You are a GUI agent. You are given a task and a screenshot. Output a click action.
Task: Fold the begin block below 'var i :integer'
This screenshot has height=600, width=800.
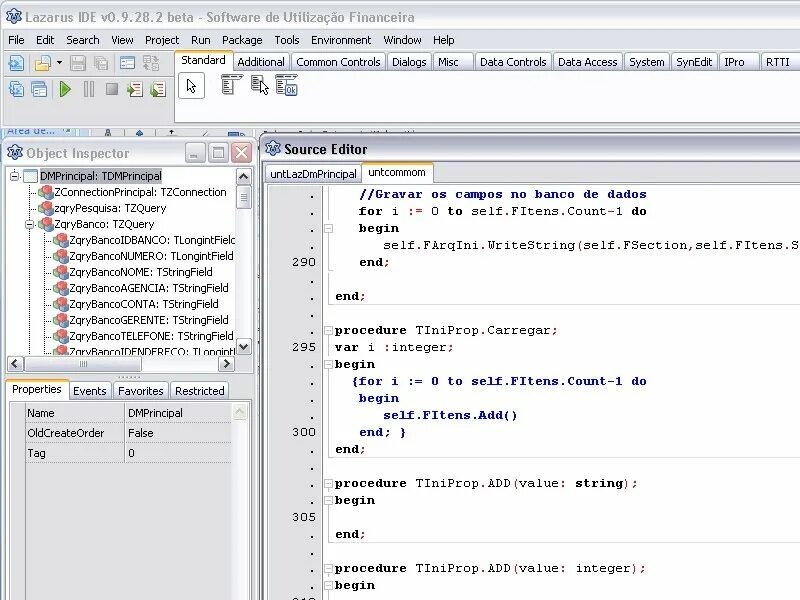tap(329, 364)
